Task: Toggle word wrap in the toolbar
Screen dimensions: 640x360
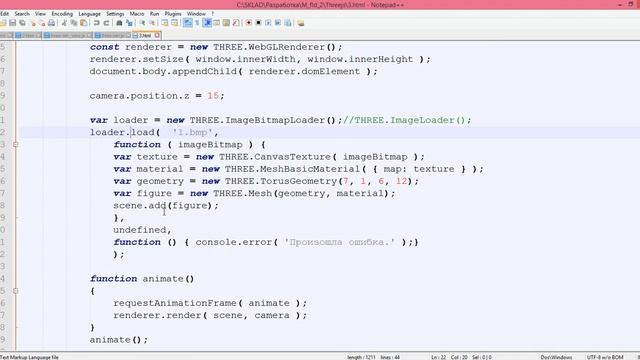Action: (187, 23)
